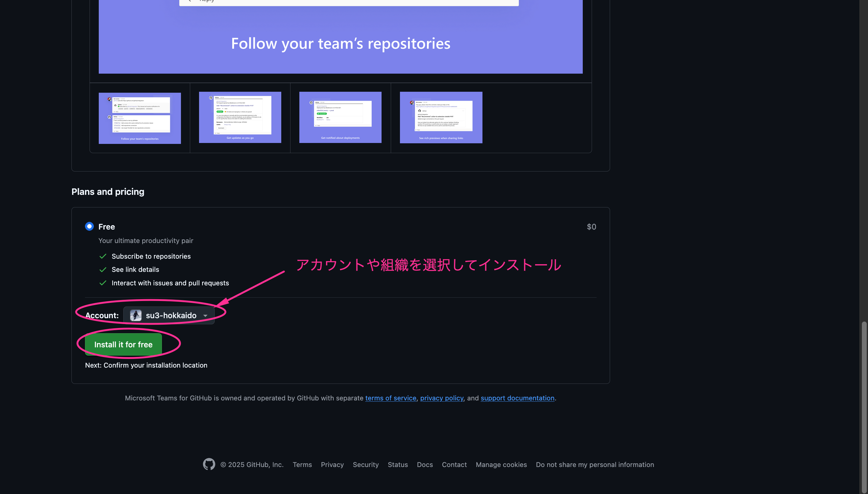Click Install it for free
This screenshot has width=868, height=494.
123,344
